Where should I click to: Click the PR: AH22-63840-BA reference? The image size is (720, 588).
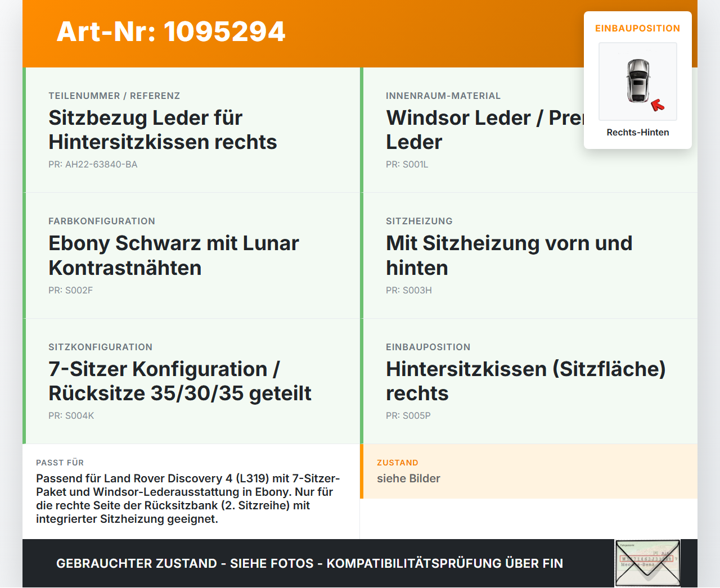click(93, 164)
